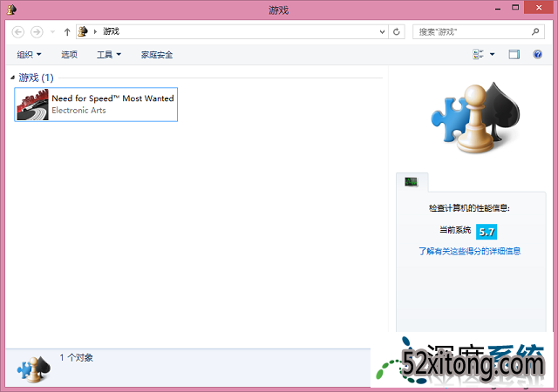Screen dimensions: 558x392
Task: Open the 组织 menu
Action: (x=29, y=54)
